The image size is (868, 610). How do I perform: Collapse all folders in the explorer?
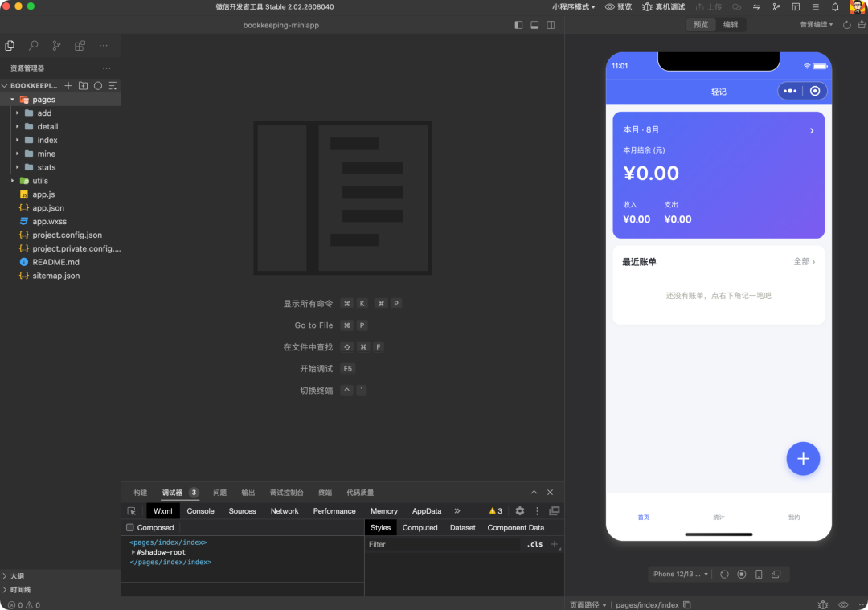pyautogui.click(x=113, y=86)
